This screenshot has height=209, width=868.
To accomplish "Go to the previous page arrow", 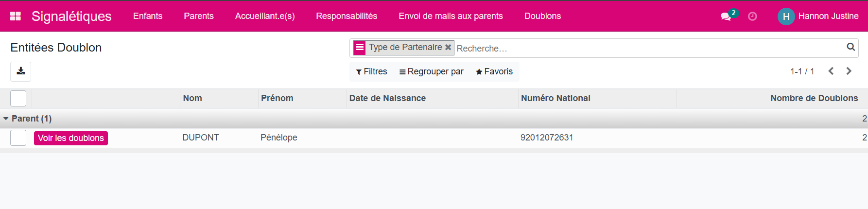I will pos(831,71).
